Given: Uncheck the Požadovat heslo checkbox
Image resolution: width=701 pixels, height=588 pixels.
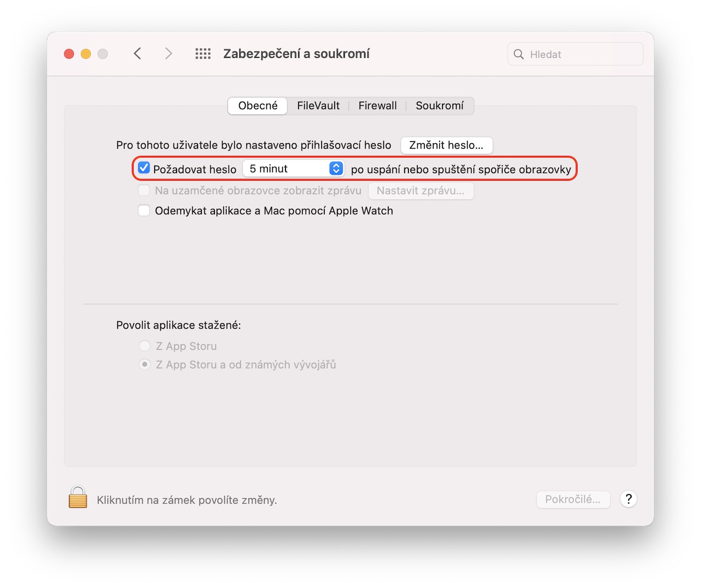Looking at the screenshot, I should click(x=144, y=168).
